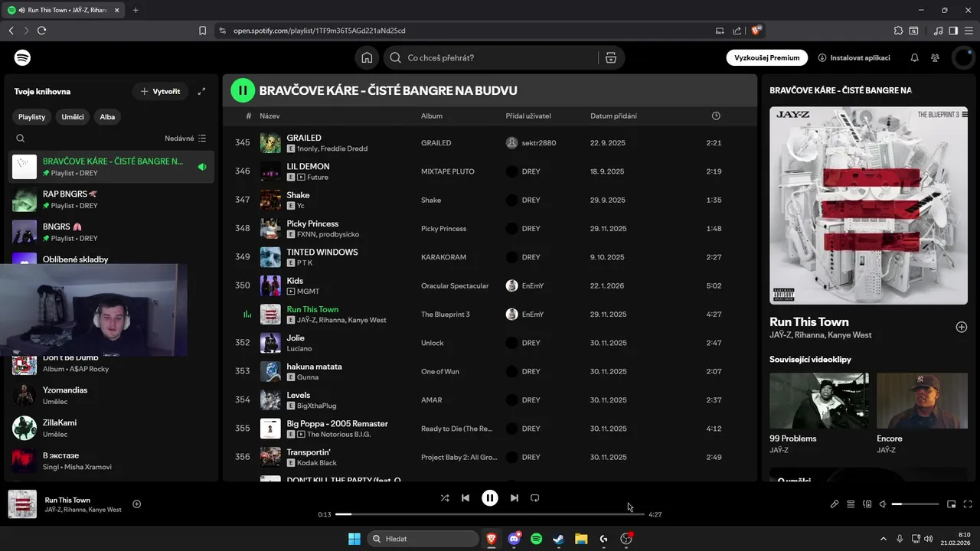Open the Oracular Spectacular album link
This screenshot has height=551, width=980.
[455, 285]
